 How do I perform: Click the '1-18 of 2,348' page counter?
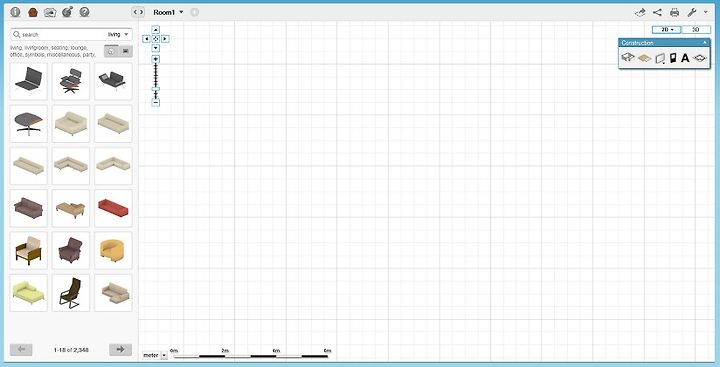click(x=71, y=350)
